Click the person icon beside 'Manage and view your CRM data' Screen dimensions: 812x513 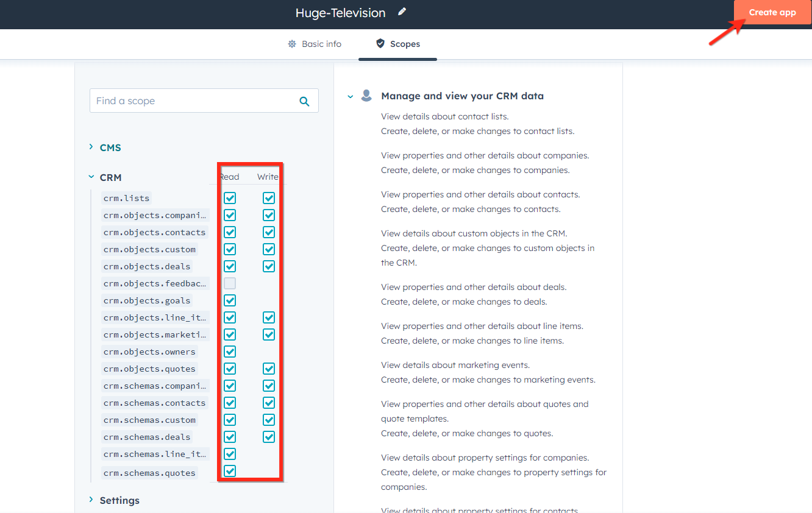[366, 94]
